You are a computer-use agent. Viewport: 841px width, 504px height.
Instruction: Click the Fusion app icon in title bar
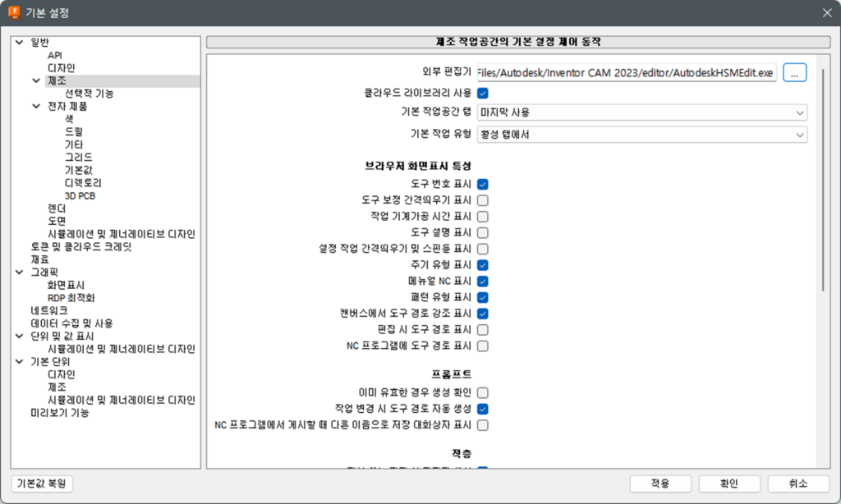(14, 12)
